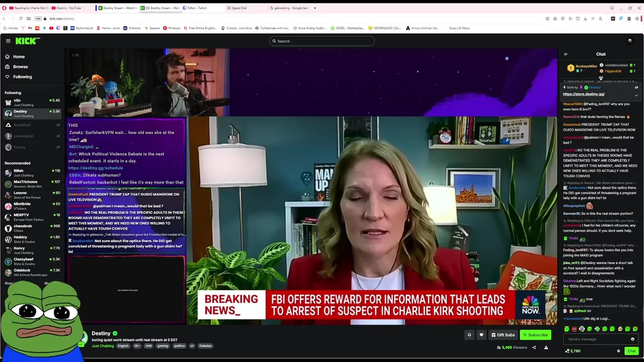The width and height of the screenshot is (644, 362).
Task: Open the offline asmongold channel
Action: pyautogui.click(x=32, y=136)
